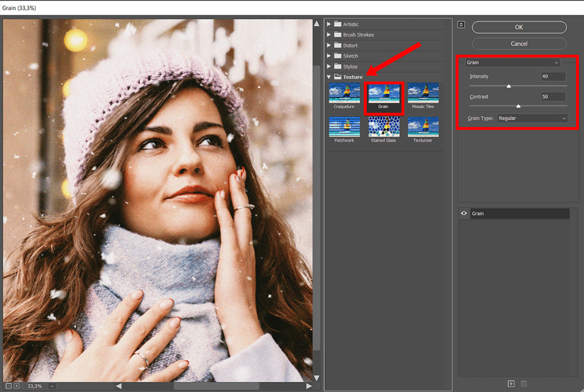Click the portrait preview image
The image size is (584, 392).
(157, 200)
